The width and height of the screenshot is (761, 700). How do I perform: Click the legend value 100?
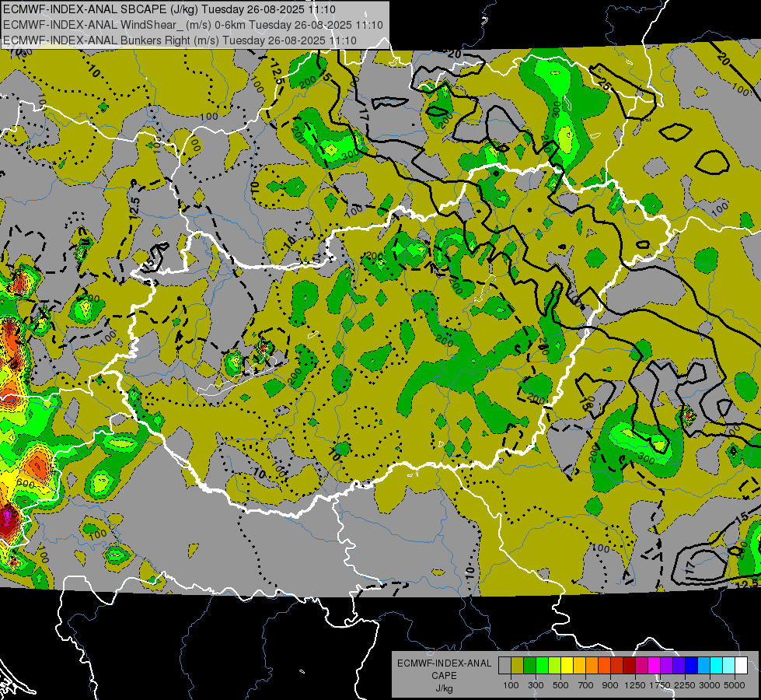(511, 685)
